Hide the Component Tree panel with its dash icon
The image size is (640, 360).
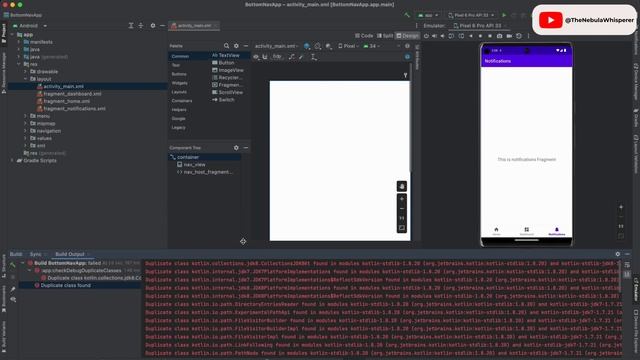point(246,148)
